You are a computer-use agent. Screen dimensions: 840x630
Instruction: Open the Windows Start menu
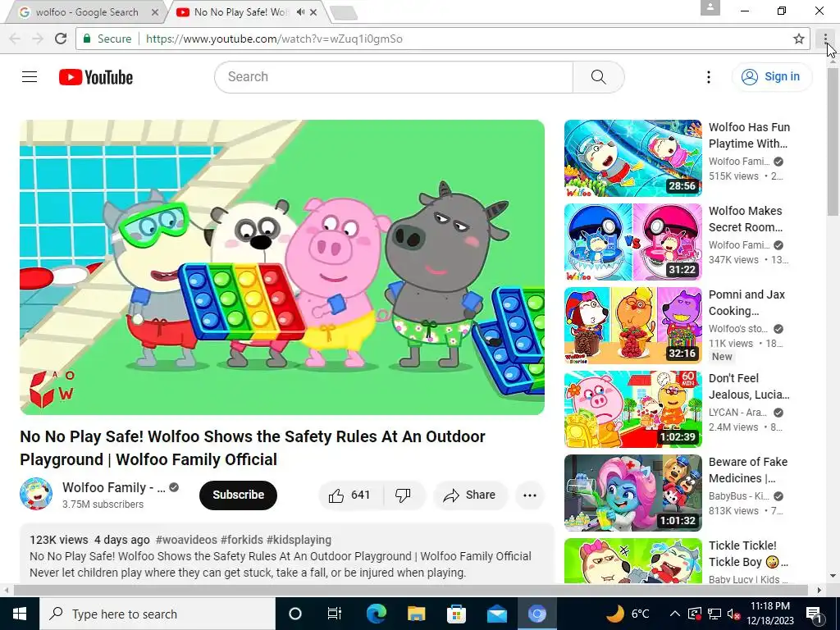20,614
